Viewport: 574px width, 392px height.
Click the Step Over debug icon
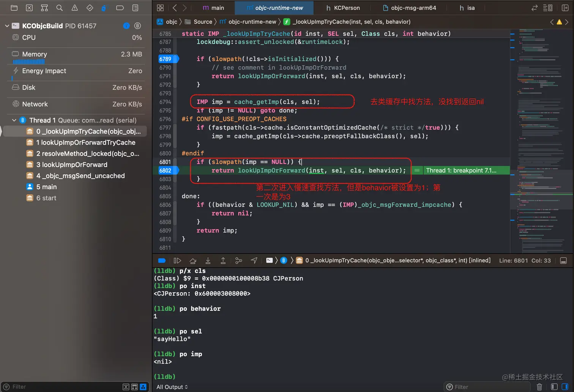click(x=193, y=260)
